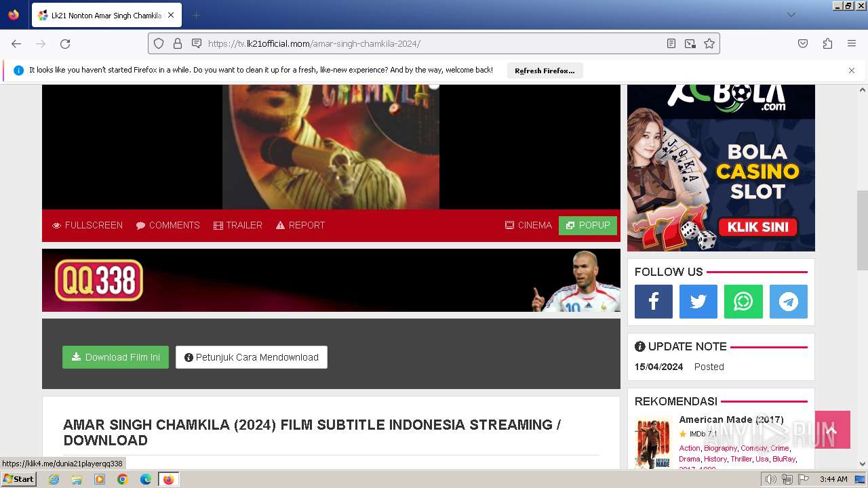Click the BOLA CASINO SLOT ad banner
868x488 pixels.
pyautogui.click(x=721, y=168)
